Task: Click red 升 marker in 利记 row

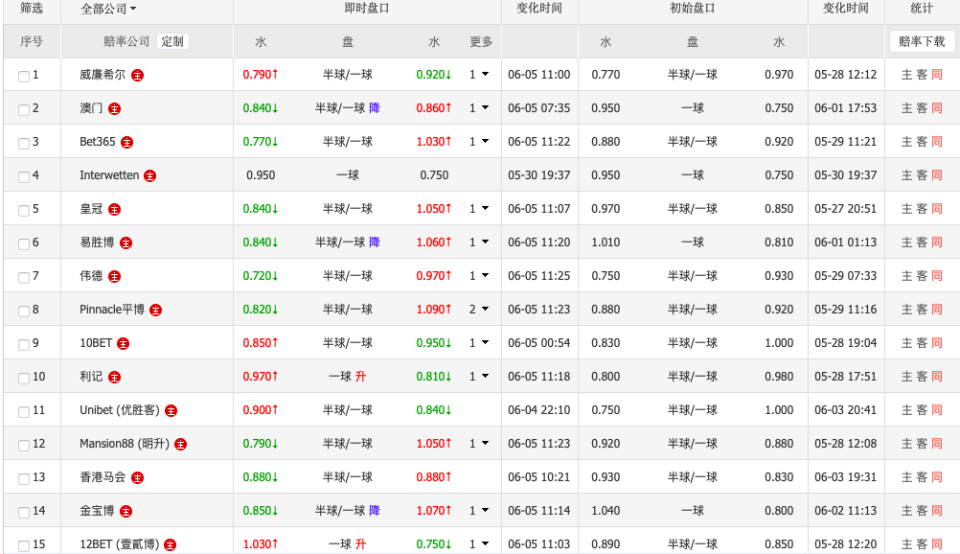Action: 360,376
